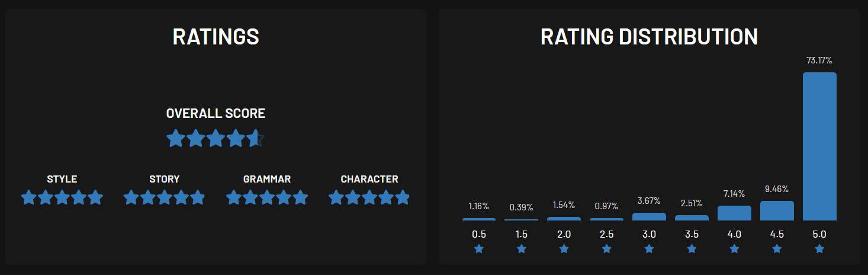Click the Character star rating
This screenshot has height=275, width=868.
click(369, 197)
